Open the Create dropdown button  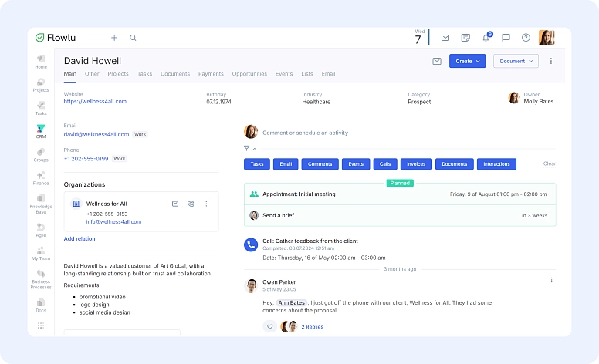(x=467, y=61)
